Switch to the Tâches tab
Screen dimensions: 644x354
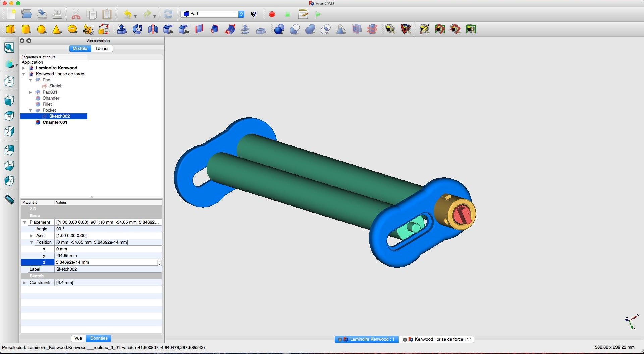102,49
